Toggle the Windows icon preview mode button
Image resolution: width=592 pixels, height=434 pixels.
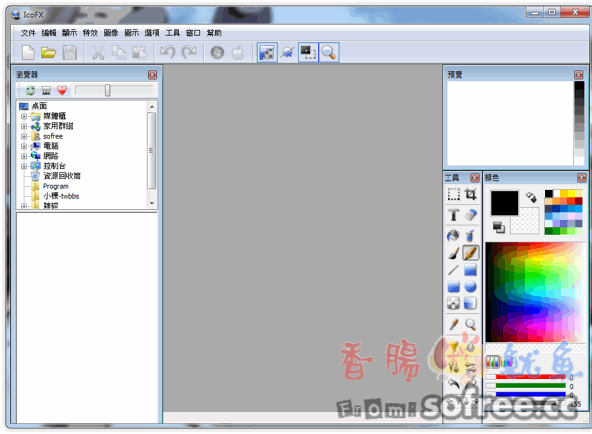tap(217, 52)
